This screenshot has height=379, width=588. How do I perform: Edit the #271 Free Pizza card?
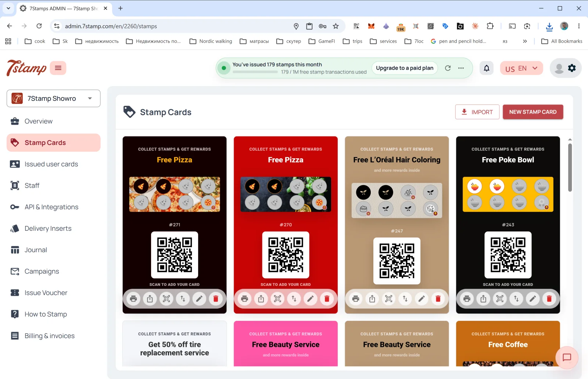point(199,299)
